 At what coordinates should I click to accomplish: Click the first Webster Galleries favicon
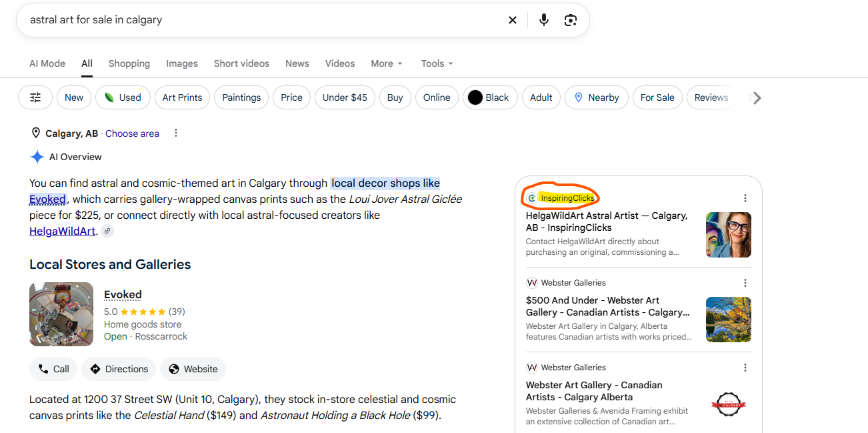531,283
